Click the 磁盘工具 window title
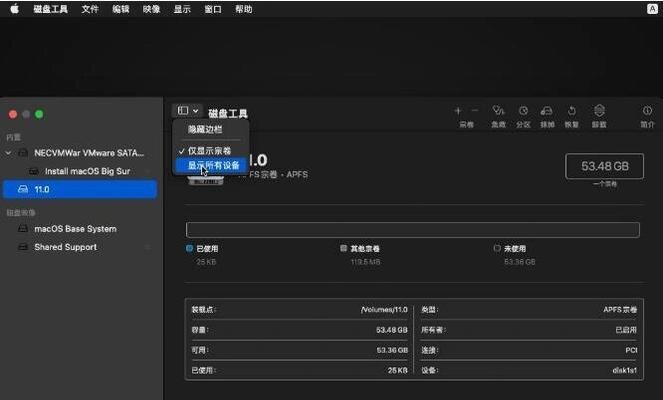Screen dimensions: 663x400 (228, 113)
